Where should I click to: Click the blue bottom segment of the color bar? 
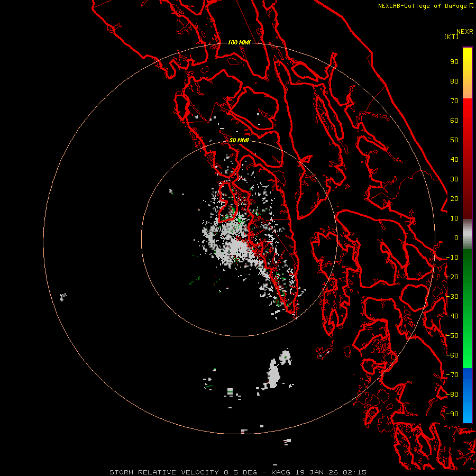click(x=467, y=395)
